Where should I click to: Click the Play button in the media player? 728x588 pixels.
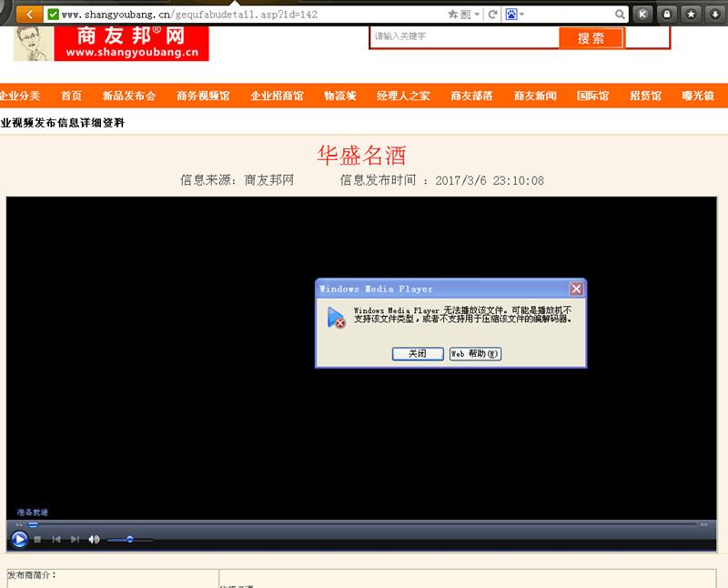tap(19, 539)
